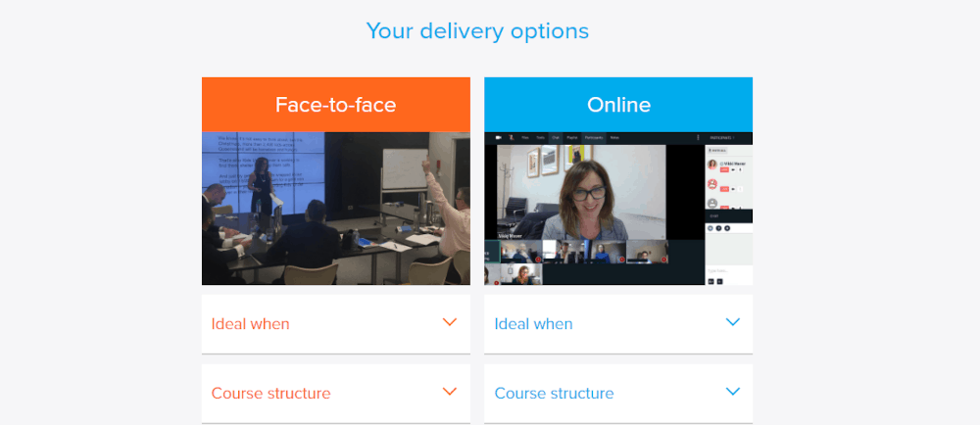Click the bottom-row participant video thumbnails
Viewport: 980px width, 425px height.
[x=576, y=262]
